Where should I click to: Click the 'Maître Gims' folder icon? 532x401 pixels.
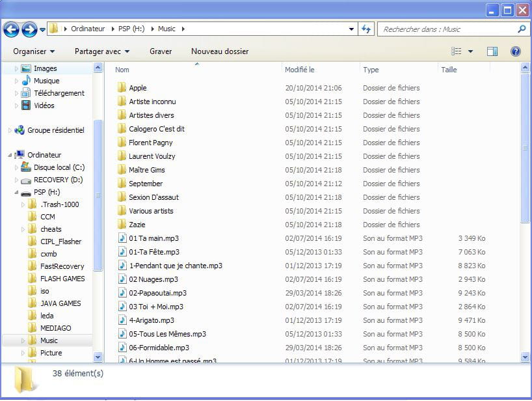pos(122,170)
